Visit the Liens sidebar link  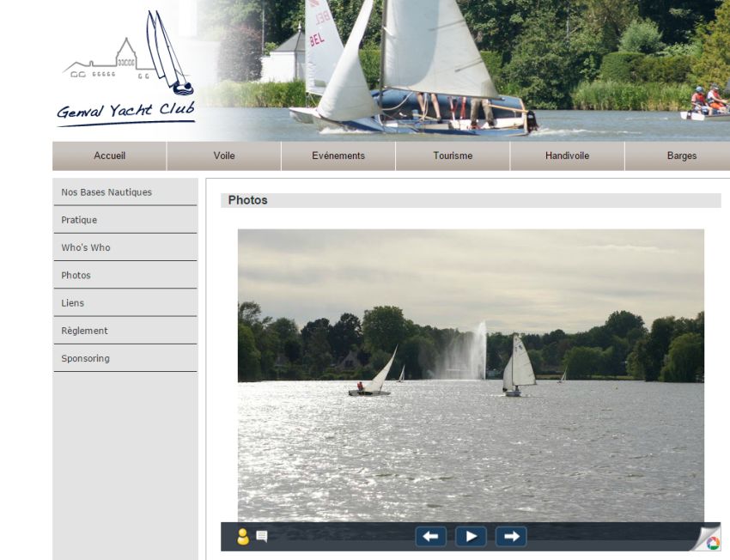click(73, 303)
